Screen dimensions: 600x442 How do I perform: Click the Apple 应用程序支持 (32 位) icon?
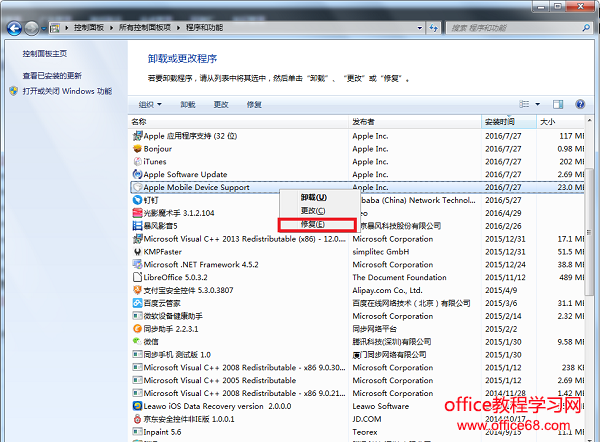pos(137,136)
